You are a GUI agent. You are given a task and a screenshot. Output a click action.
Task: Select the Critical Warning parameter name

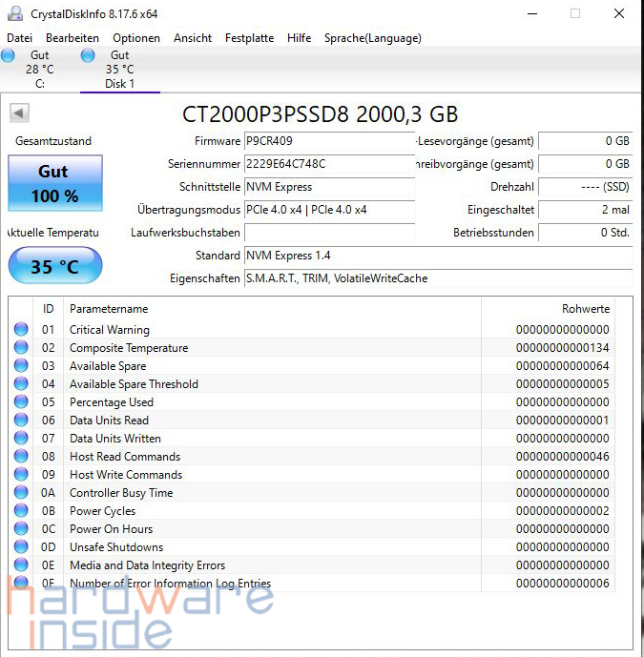point(110,330)
